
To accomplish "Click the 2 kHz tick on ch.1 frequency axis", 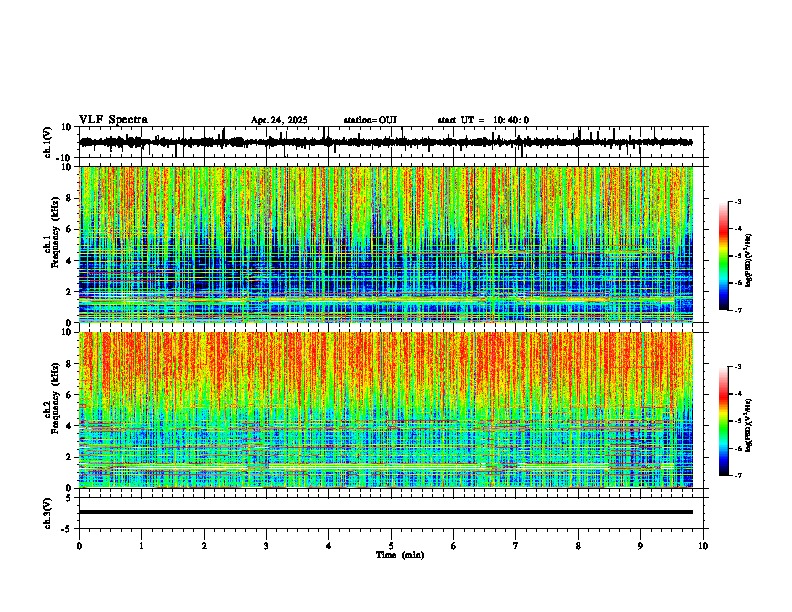I will [69, 291].
